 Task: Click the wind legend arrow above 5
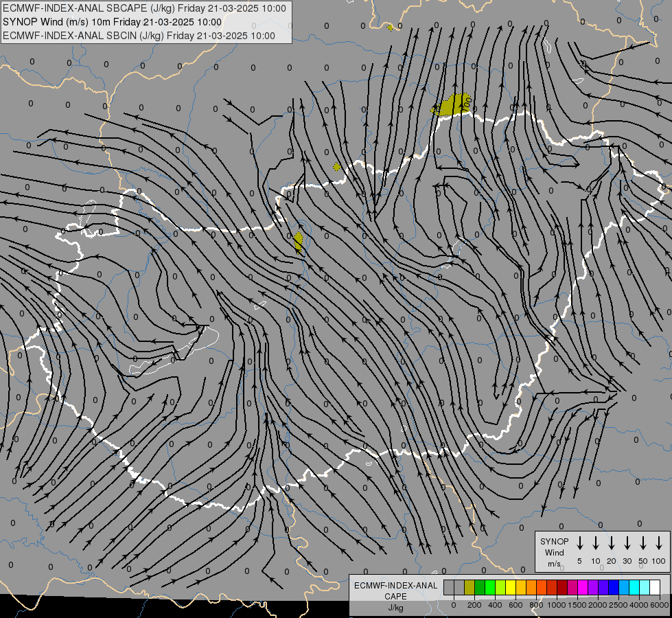[x=579, y=543]
